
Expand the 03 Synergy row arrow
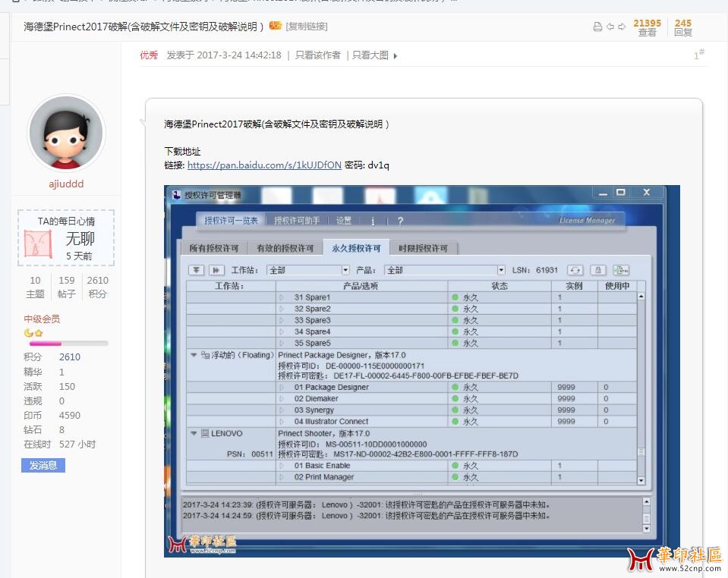tap(282, 410)
